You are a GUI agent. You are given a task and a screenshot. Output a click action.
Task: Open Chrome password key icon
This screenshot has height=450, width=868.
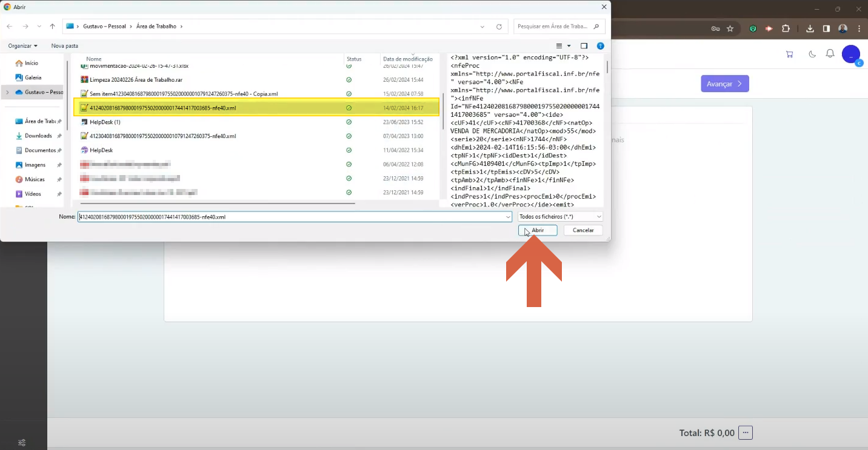(715, 28)
